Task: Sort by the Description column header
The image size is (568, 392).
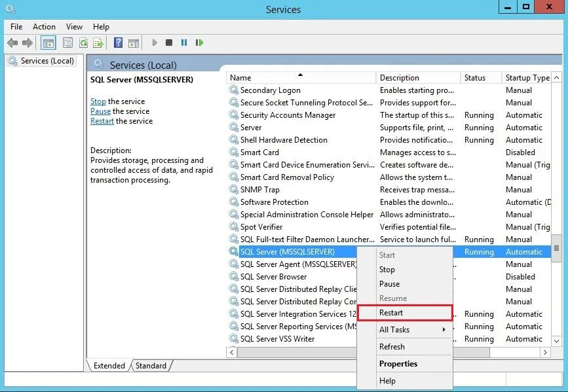Action: pos(418,77)
